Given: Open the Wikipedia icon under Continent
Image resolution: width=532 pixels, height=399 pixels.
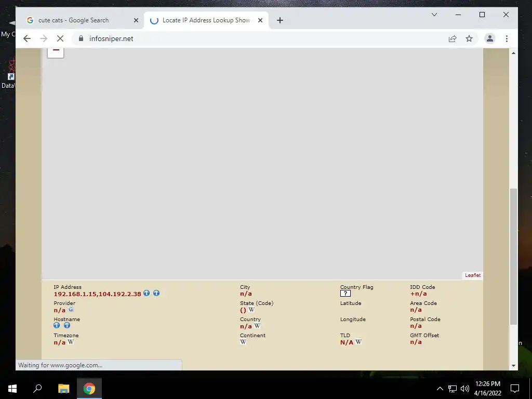Looking at the screenshot, I should click(x=243, y=342).
